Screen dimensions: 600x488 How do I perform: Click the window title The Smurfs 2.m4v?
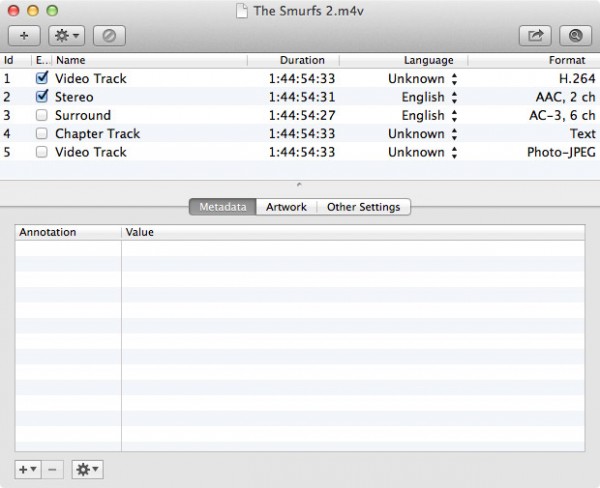click(308, 11)
